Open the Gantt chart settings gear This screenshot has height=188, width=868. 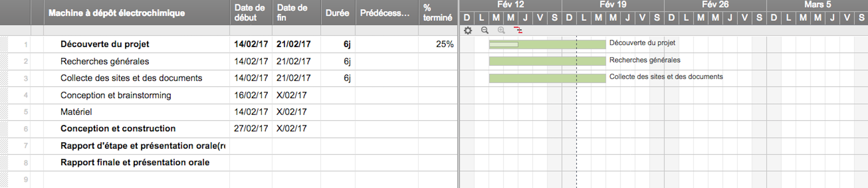(x=468, y=31)
